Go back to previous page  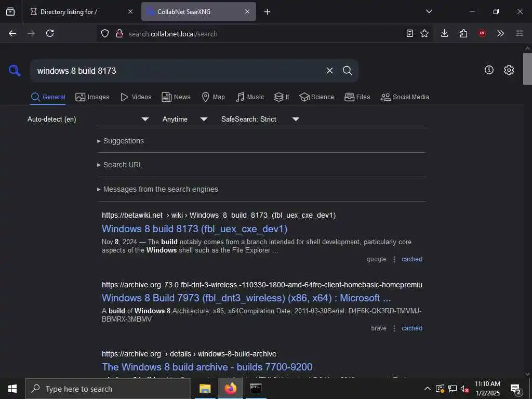point(12,33)
